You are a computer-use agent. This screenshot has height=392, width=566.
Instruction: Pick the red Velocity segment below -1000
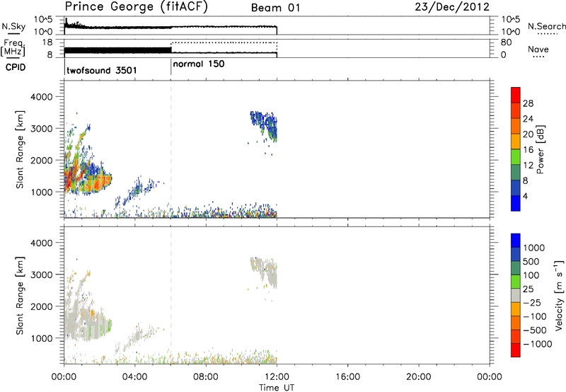[x=516, y=350]
